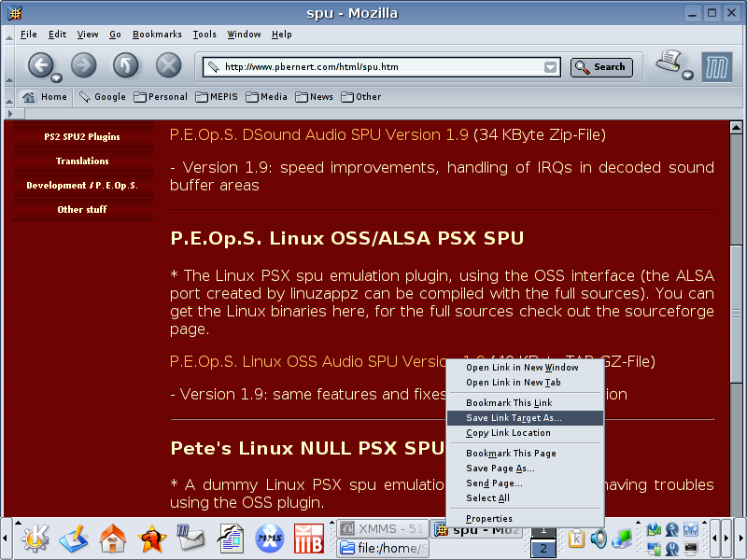The height and width of the screenshot is (560, 747).
Task: Launch XMMS from the panel icon
Action: click(270, 538)
